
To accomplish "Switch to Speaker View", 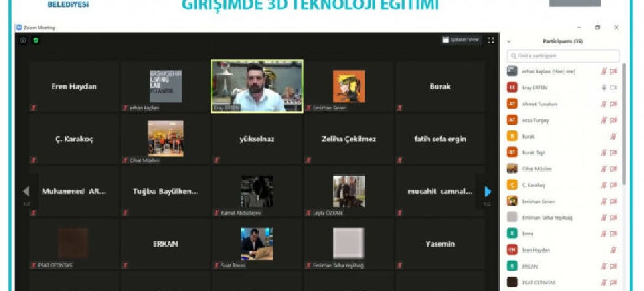I will [461, 40].
